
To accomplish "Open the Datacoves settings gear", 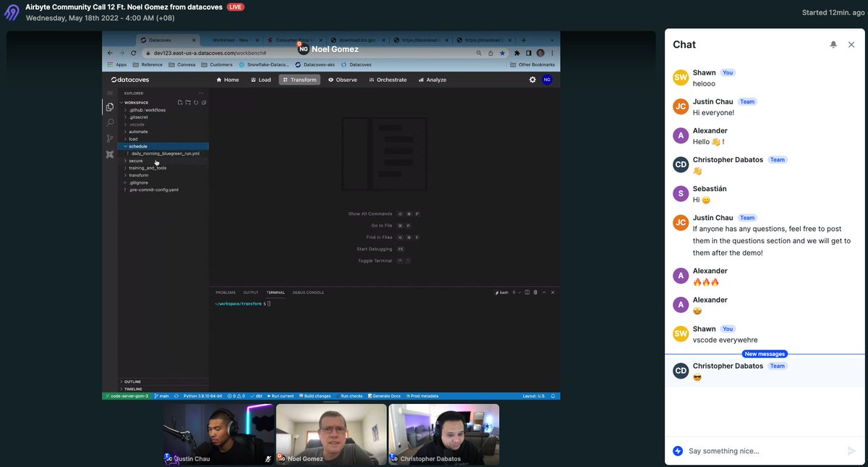I will [532, 80].
